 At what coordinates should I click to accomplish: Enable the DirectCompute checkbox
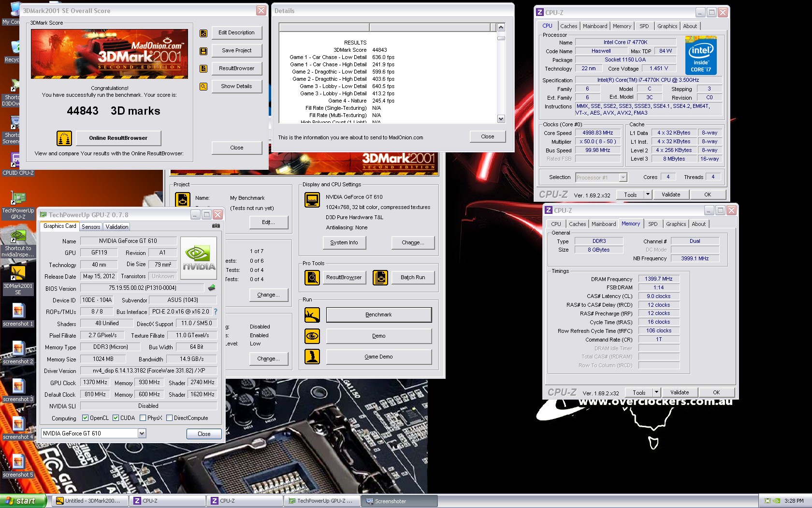[170, 418]
